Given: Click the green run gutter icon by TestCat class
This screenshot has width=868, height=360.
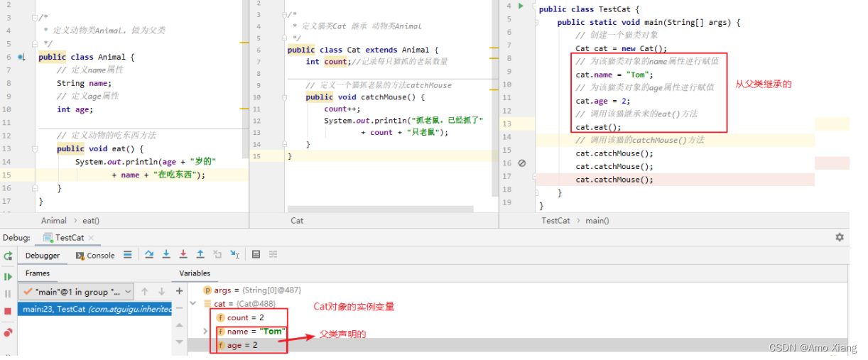Looking at the screenshot, I should coord(521,6).
